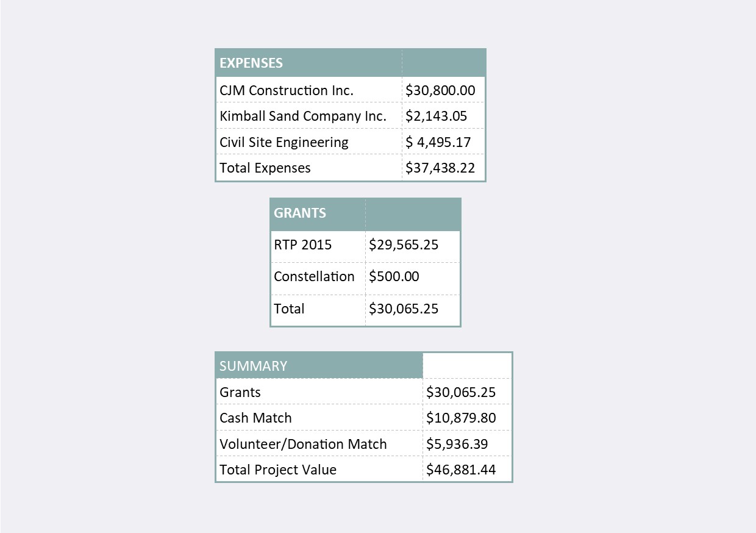Click the $30,800.00 amount cell
The width and height of the screenshot is (756, 533).
click(440, 90)
